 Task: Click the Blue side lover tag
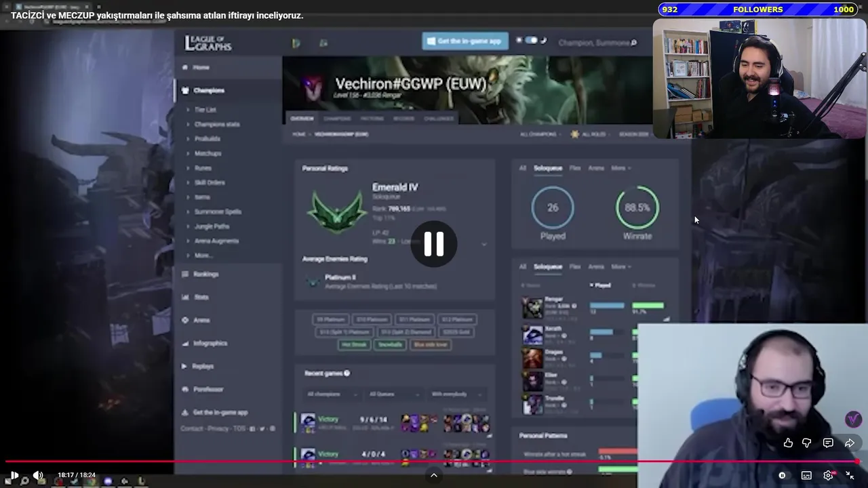[431, 344]
